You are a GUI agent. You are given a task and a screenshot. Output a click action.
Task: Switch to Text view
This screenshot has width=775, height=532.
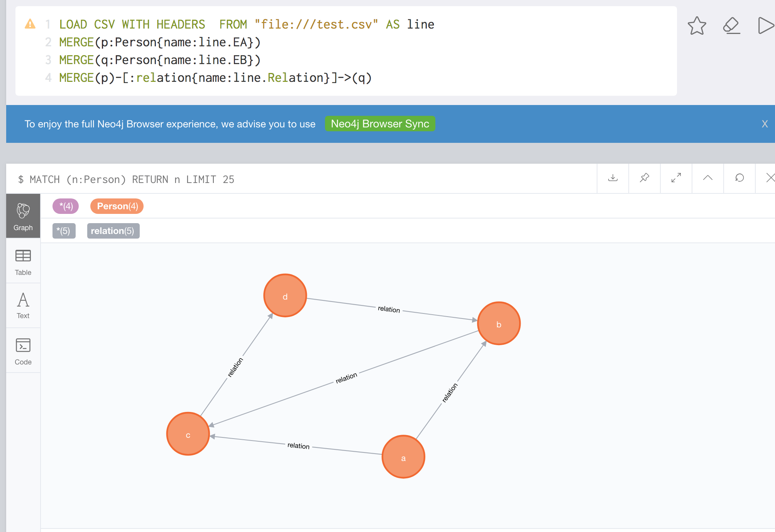23,306
